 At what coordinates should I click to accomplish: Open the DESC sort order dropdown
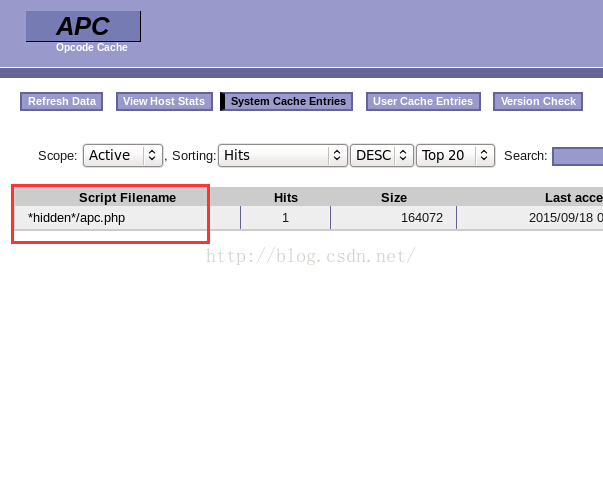click(x=382, y=155)
